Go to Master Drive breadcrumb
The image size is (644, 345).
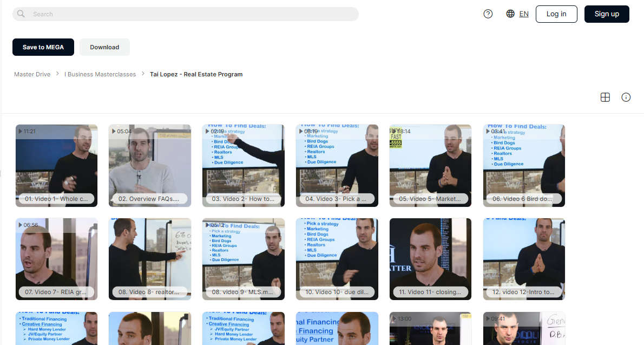click(32, 74)
